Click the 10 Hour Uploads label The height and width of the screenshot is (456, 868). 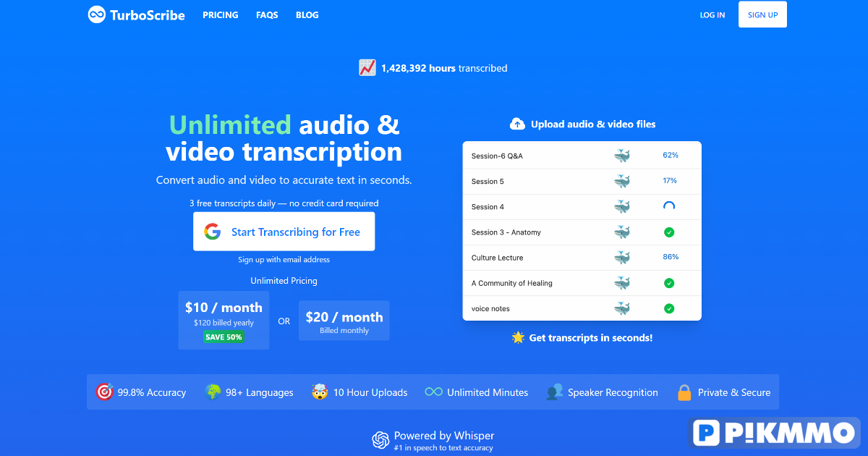(370, 392)
